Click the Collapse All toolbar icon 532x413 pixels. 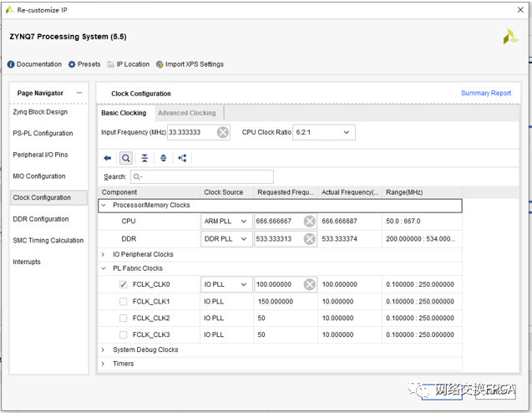(x=144, y=158)
